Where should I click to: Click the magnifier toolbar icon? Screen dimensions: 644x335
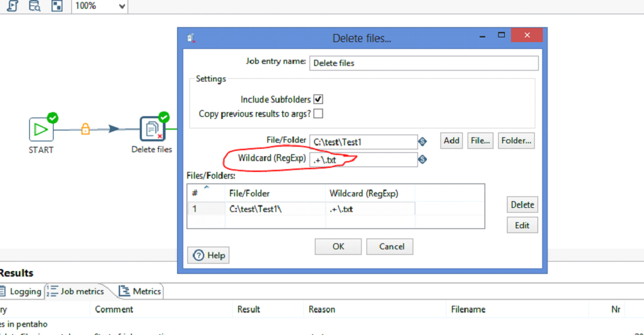pyautogui.click(x=35, y=5)
